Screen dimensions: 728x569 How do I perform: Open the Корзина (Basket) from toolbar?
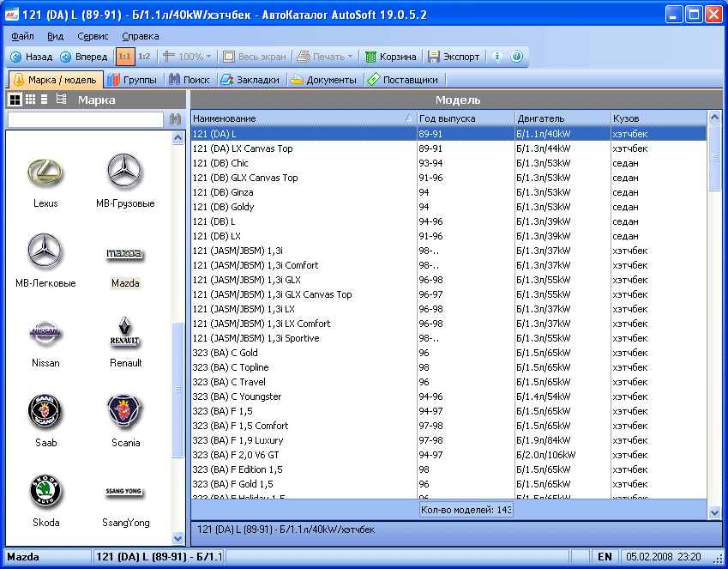click(x=391, y=57)
